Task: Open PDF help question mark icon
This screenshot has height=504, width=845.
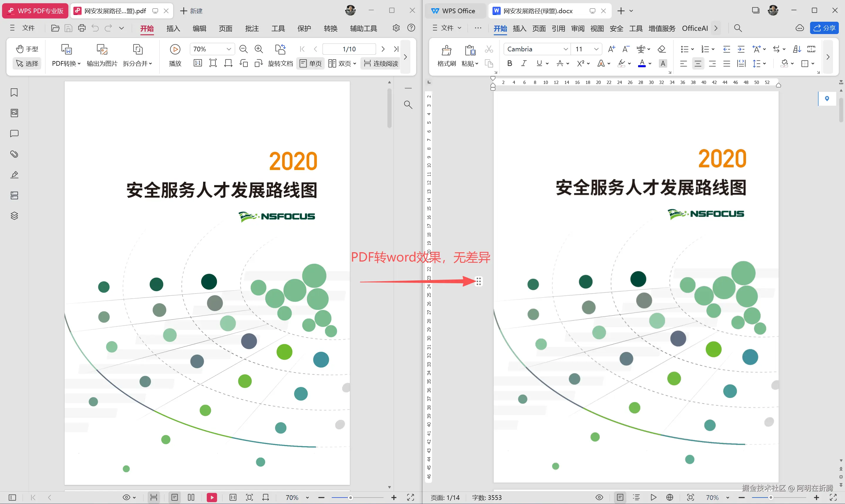Action: point(411,28)
